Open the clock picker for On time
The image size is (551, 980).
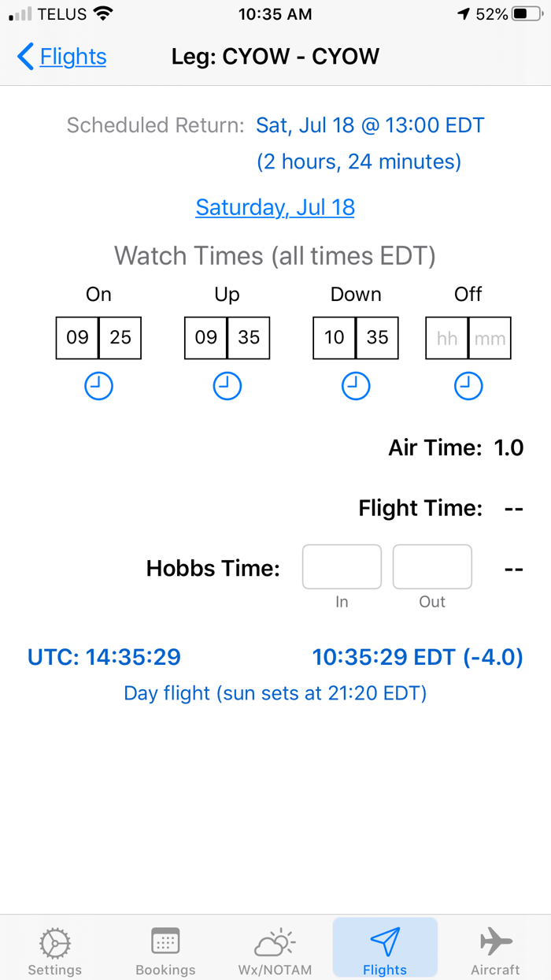click(x=98, y=386)
